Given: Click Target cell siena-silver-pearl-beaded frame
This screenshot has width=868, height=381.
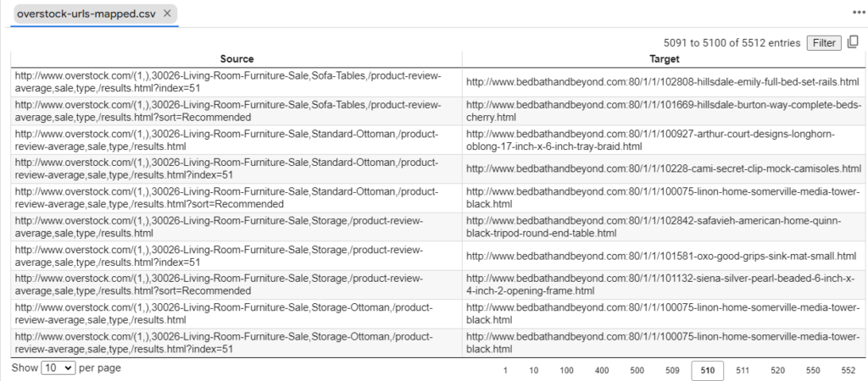Looking at the screenshot, I should coord(664,284).
